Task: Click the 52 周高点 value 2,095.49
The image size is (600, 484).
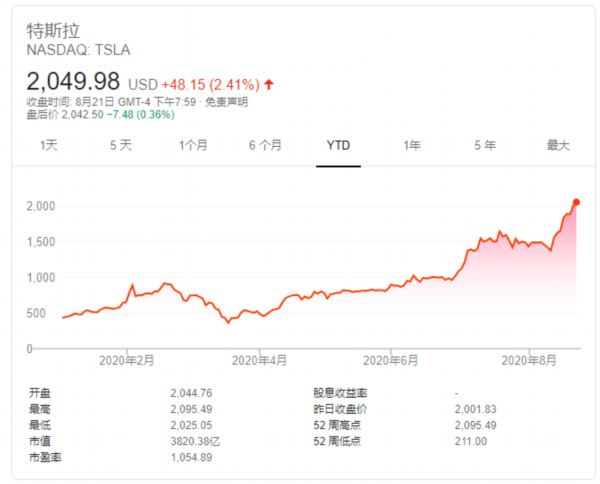Action: pos(473,425)
